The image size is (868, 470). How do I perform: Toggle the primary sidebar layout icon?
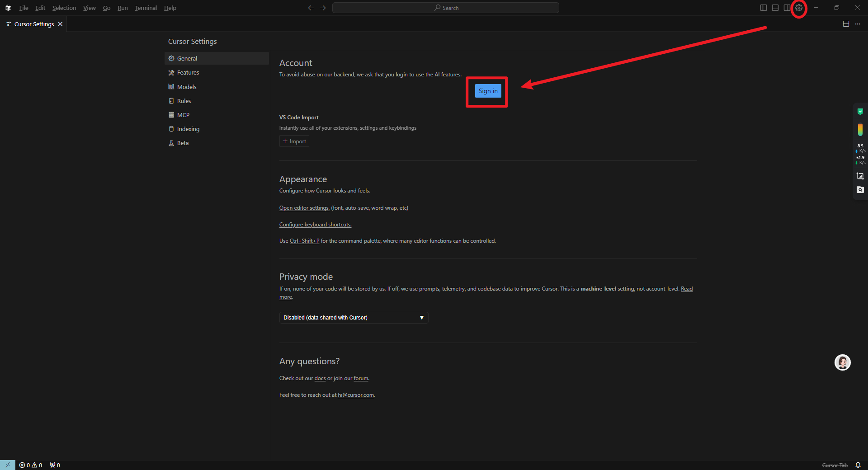(764, 8)
